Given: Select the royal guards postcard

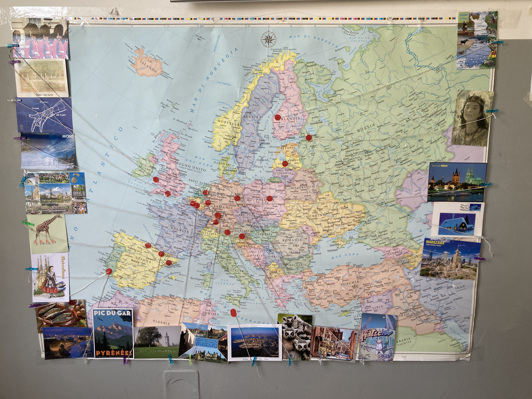Looking at the screenshot, I should pos(40,39).
